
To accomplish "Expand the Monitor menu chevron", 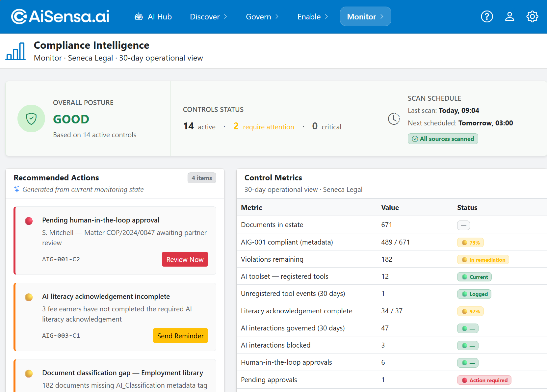I will click(382, 16).
